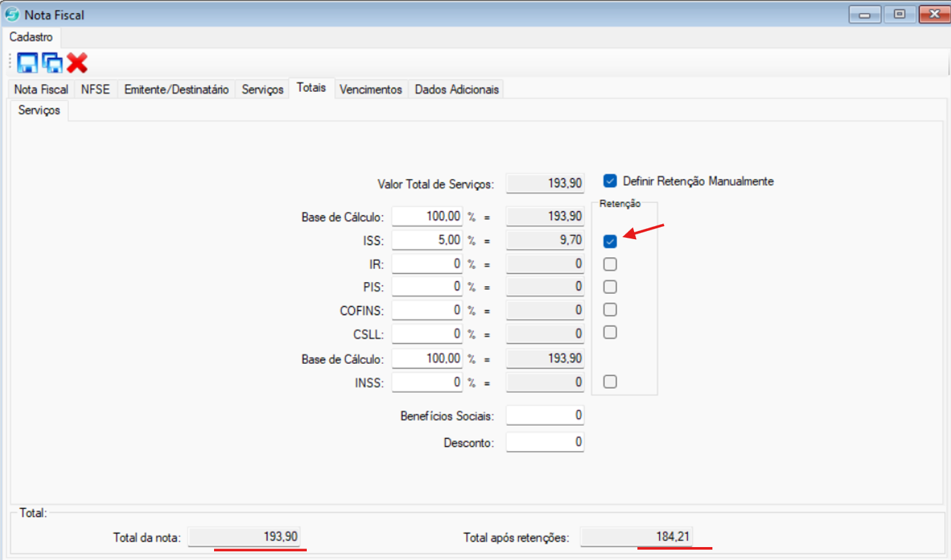Viewport: 951px width, 560px height.
Task: Click the Save floppy disk icon
Action: point(27,63)
